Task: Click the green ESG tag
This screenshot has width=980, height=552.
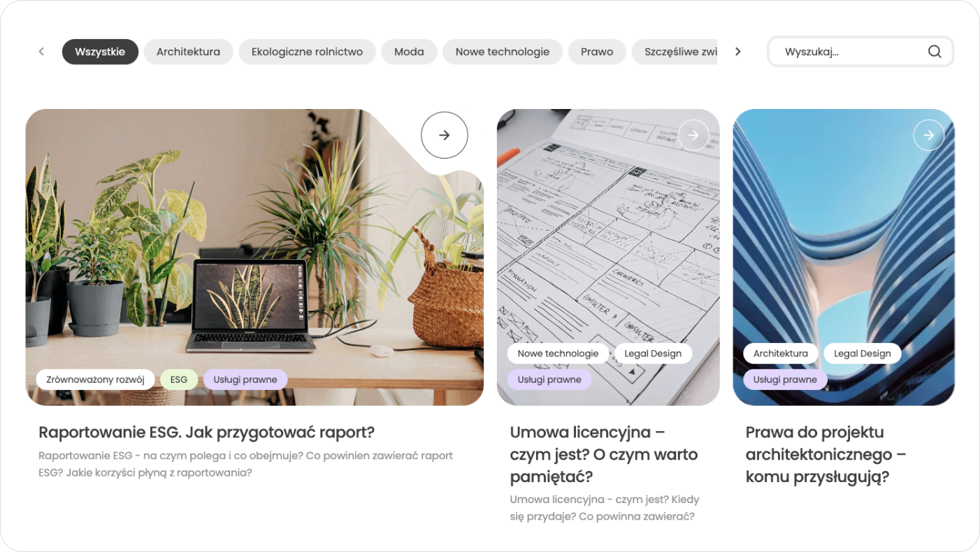Action: point(179,379)
